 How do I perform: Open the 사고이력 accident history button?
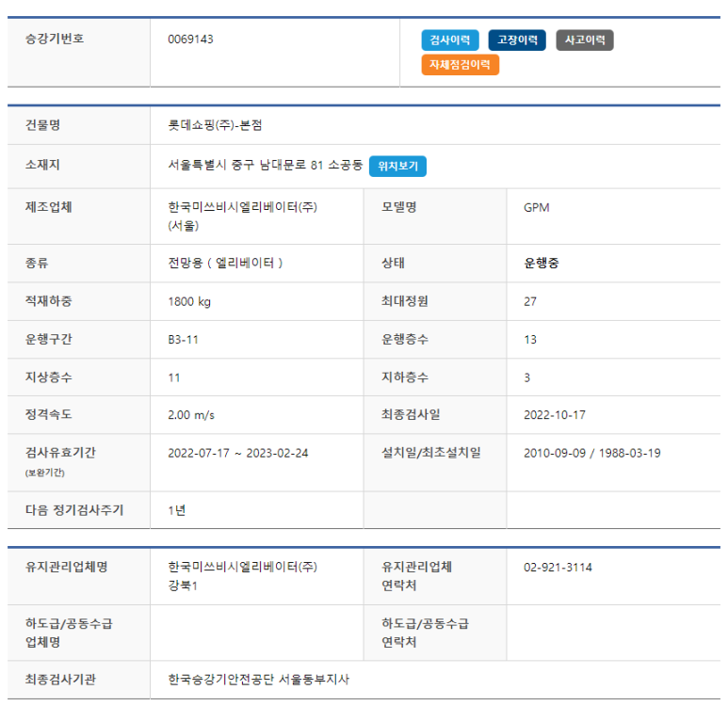click(x=585, y=40)
